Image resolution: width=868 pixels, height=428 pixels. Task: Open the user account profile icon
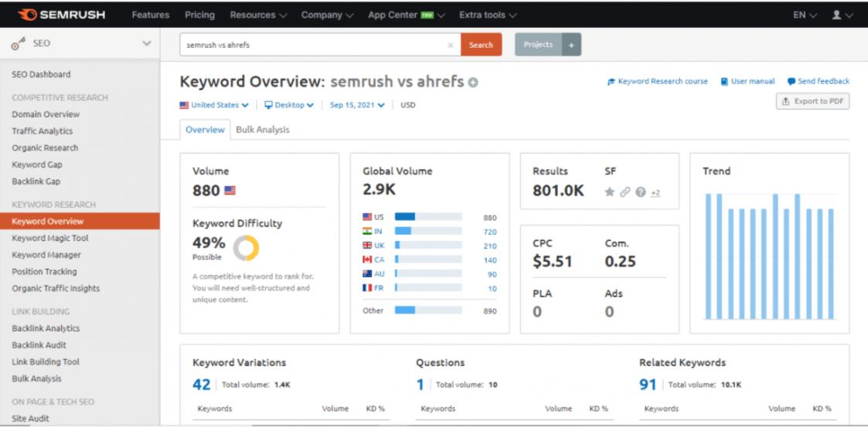(x=836, y=15)
